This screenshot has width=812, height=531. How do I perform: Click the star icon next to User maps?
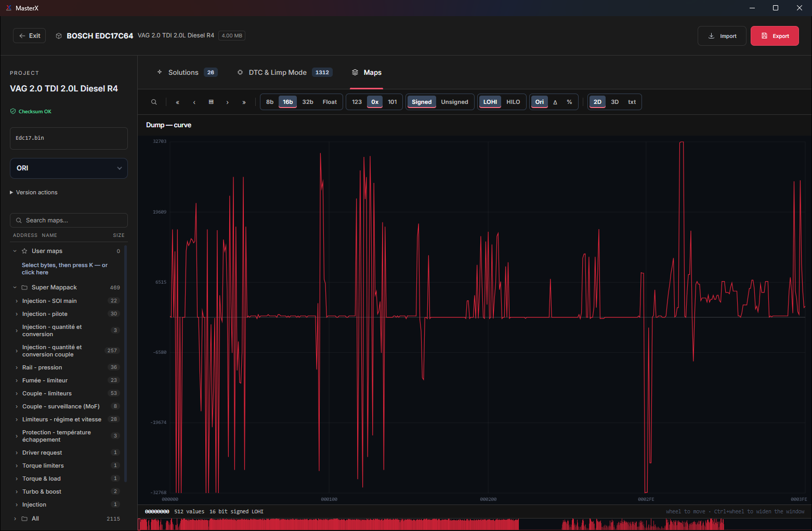(24, 251)
